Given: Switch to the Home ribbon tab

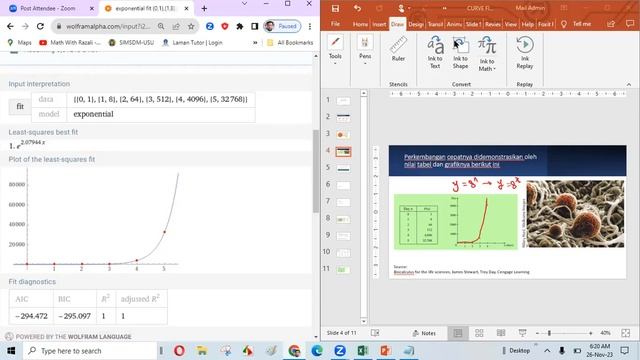Looking at the screenshot, I should 360,24.
